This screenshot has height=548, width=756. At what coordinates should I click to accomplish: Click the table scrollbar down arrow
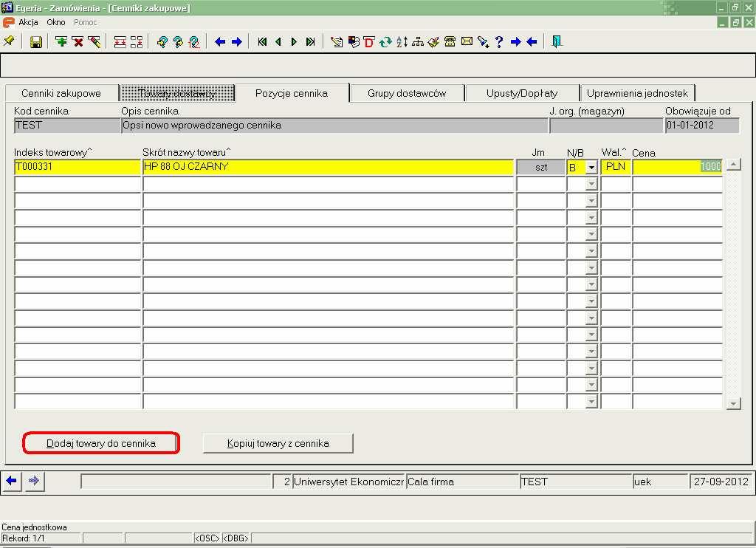[x=733, y=404]
